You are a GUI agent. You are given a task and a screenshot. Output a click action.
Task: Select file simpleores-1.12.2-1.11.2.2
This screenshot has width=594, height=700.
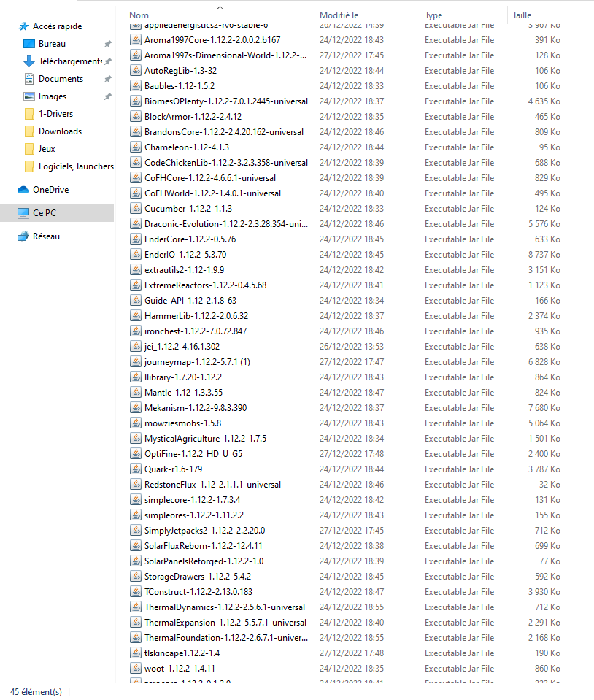pyautogui.click(x=194, y=515)
